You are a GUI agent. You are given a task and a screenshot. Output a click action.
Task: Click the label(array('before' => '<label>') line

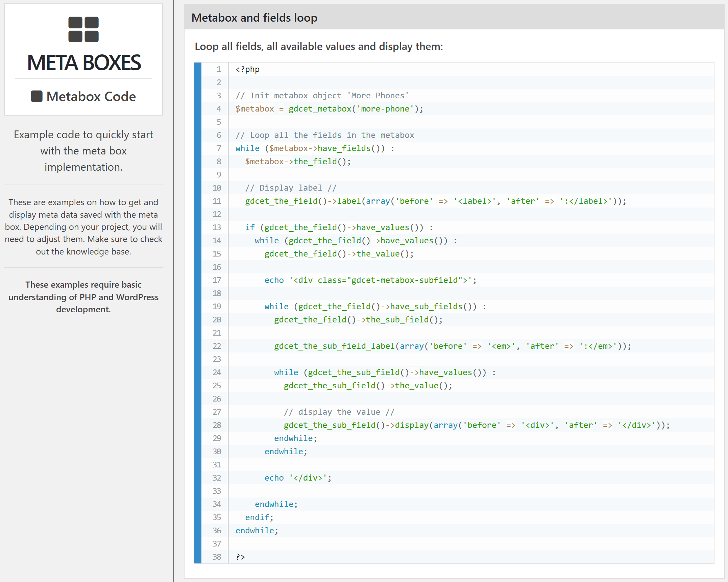(x=435, y=201)
